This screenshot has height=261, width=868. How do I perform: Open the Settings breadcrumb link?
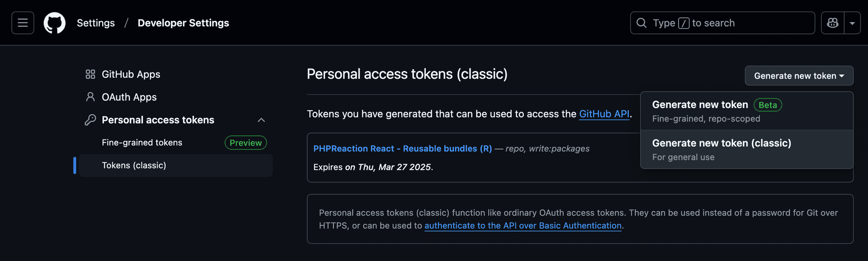coord(95,22)
